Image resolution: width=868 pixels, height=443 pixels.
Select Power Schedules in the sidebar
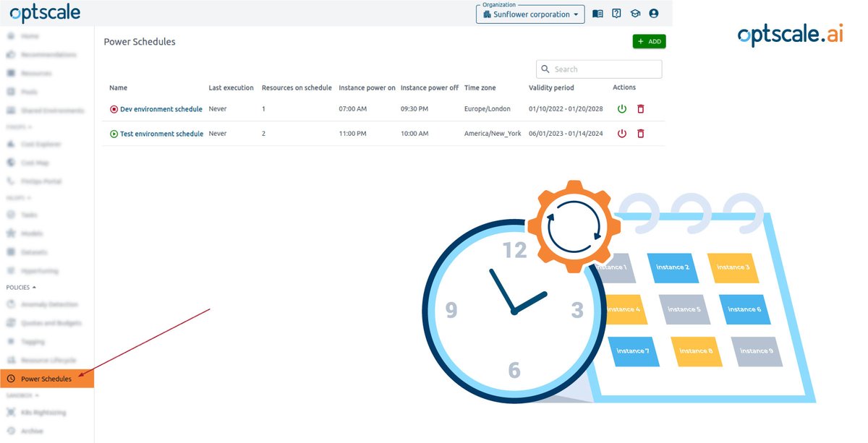tap(47, 379)
